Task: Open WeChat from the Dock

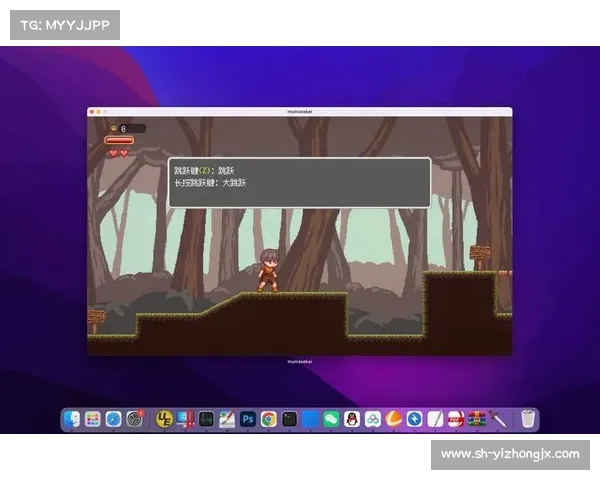Action: click(x=331, y=419)
